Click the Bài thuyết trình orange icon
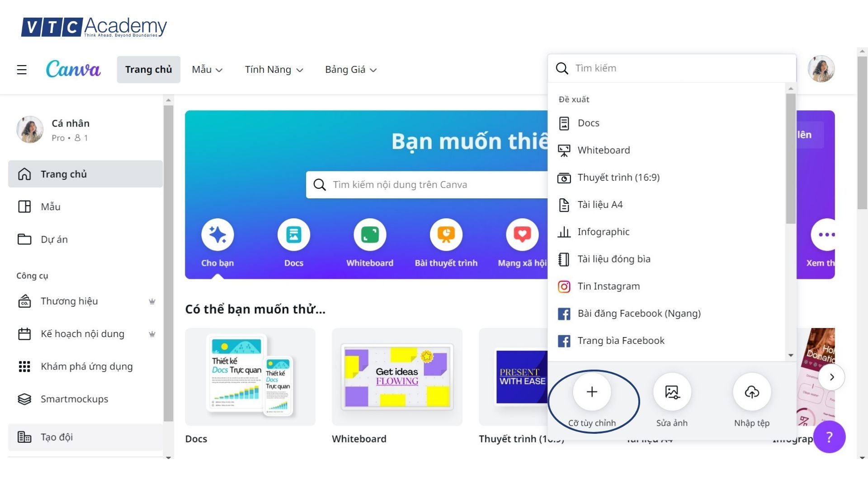Screen dimensions: 868x488 click(x=446, y=235)
